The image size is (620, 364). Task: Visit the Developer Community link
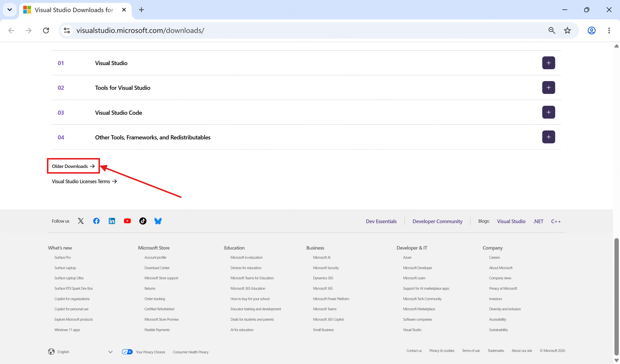pos(437,221)
